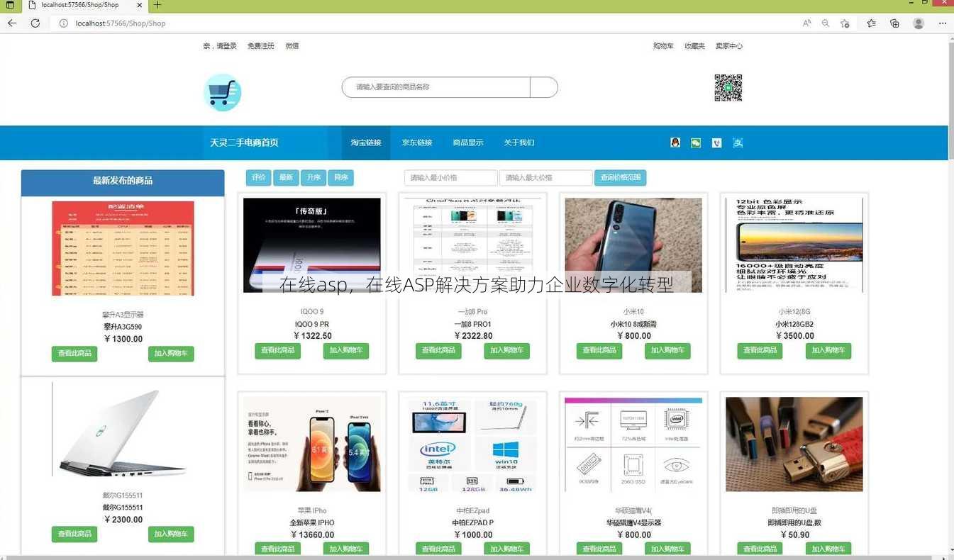
Task: Open the IQOO 9 传奇版 product image
Action: pyautogui.click(x=312, y=245)
